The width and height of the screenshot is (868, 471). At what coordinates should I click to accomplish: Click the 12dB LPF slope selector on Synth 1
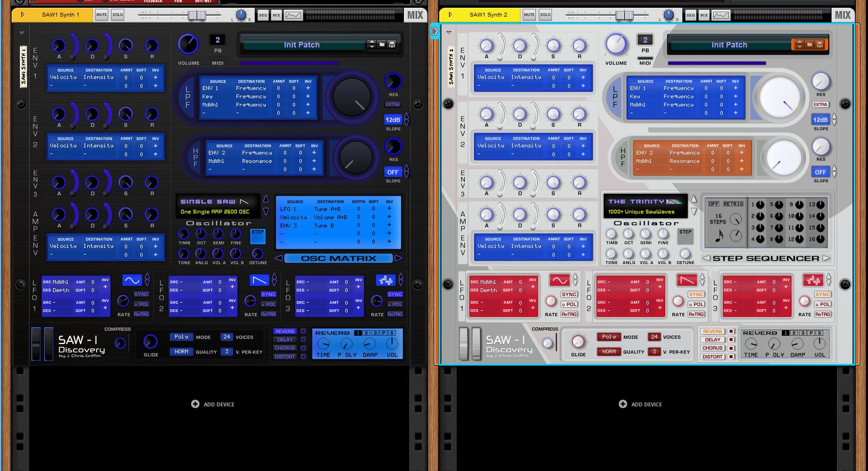[393, 120]
